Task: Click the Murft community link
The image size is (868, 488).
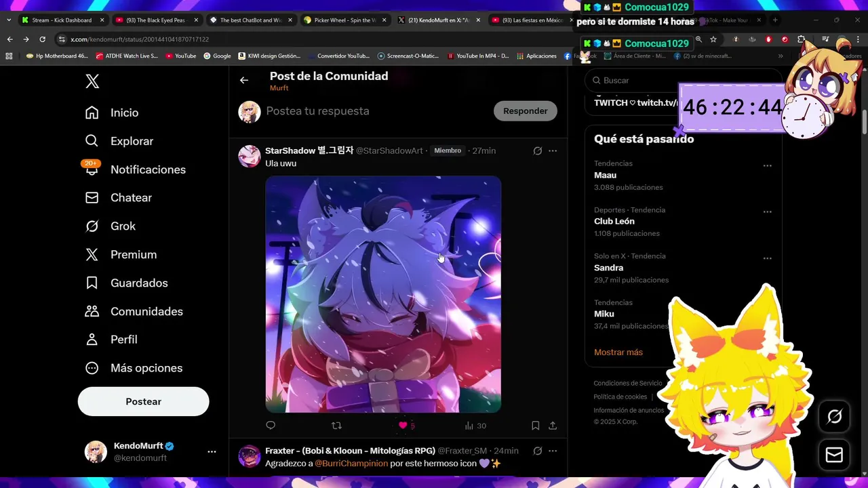Action: [x=279, y=88]
